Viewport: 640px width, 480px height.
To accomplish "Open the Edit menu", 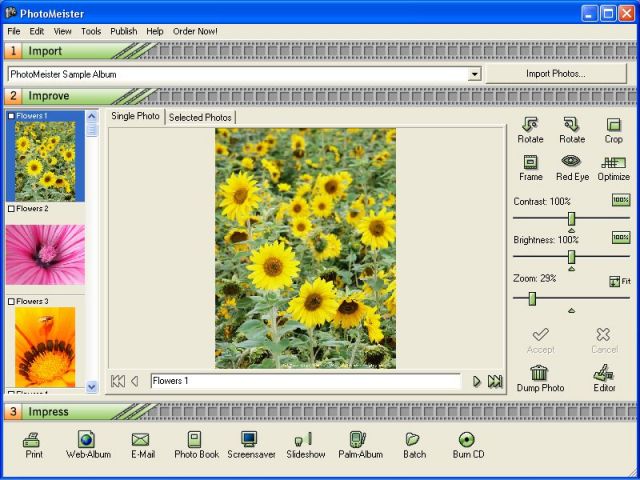I will coord(37,31).
